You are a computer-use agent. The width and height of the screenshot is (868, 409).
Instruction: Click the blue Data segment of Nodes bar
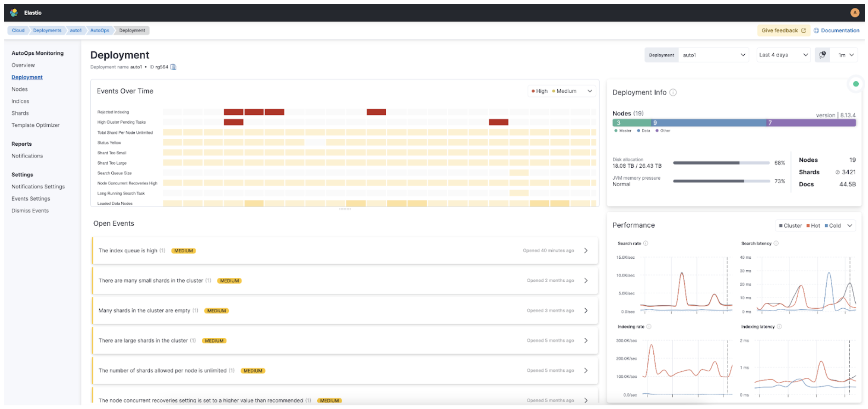[708, 123]
